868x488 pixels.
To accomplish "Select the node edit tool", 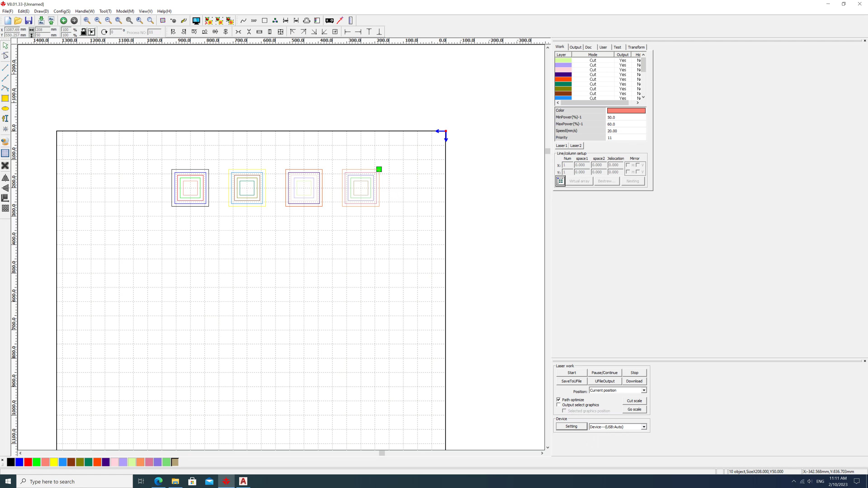I will (x=5, y=56).
